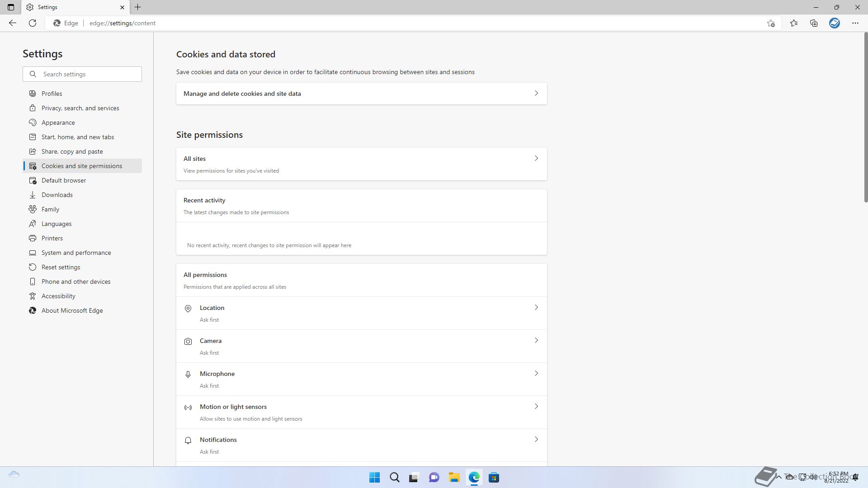
Task: Open Accessibility settings
Action: click(82, 296)
